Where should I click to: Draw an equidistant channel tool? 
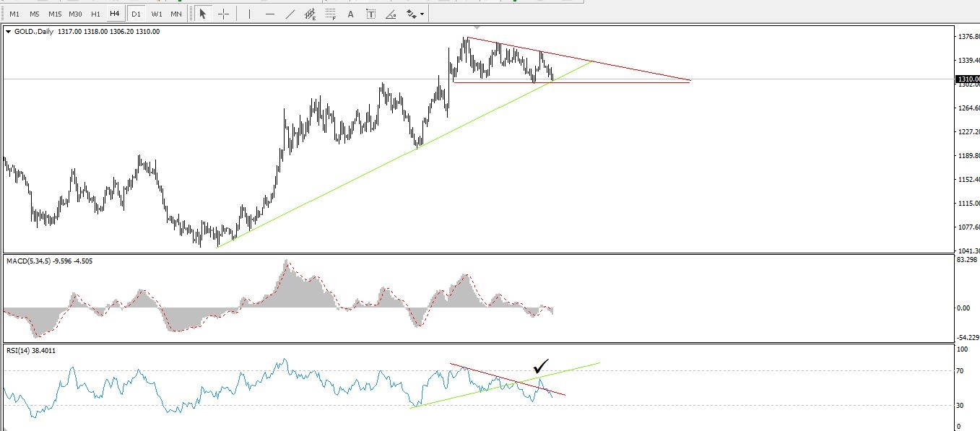point(310,14)
